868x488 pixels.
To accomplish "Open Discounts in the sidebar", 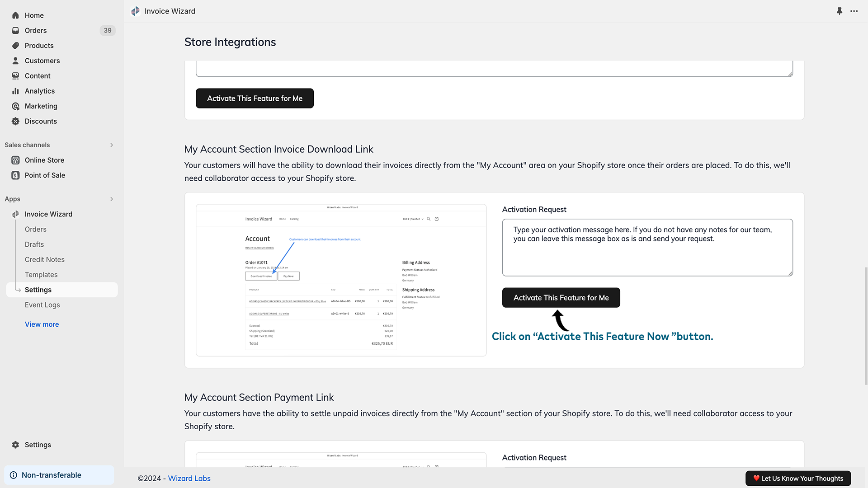I will [x=41, y=121].
